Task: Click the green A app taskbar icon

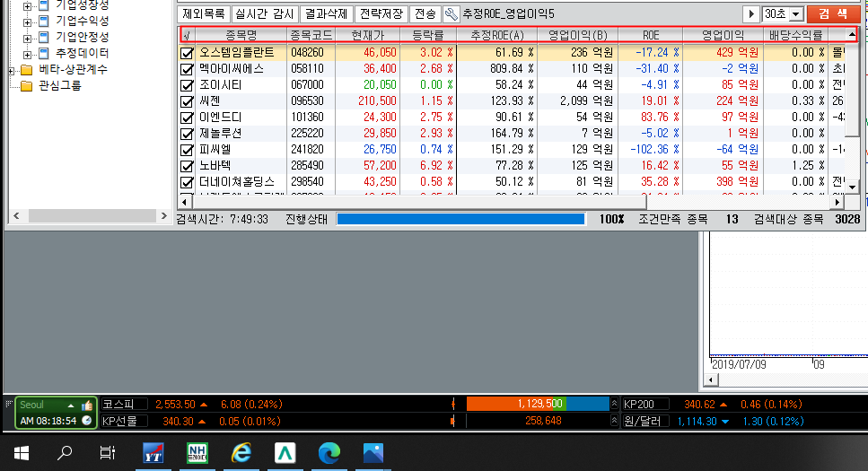Action: click(x=286, y=453)
